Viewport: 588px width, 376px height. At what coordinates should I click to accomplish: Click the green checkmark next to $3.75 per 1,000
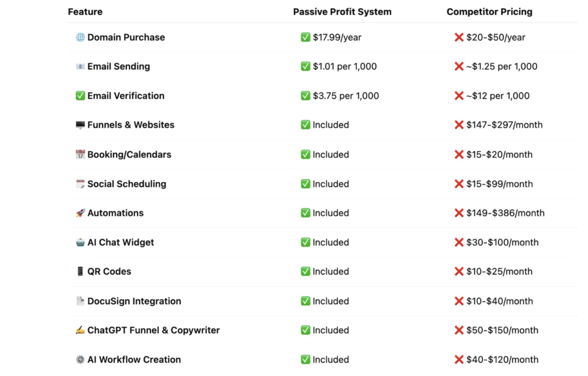click(305, 96)
